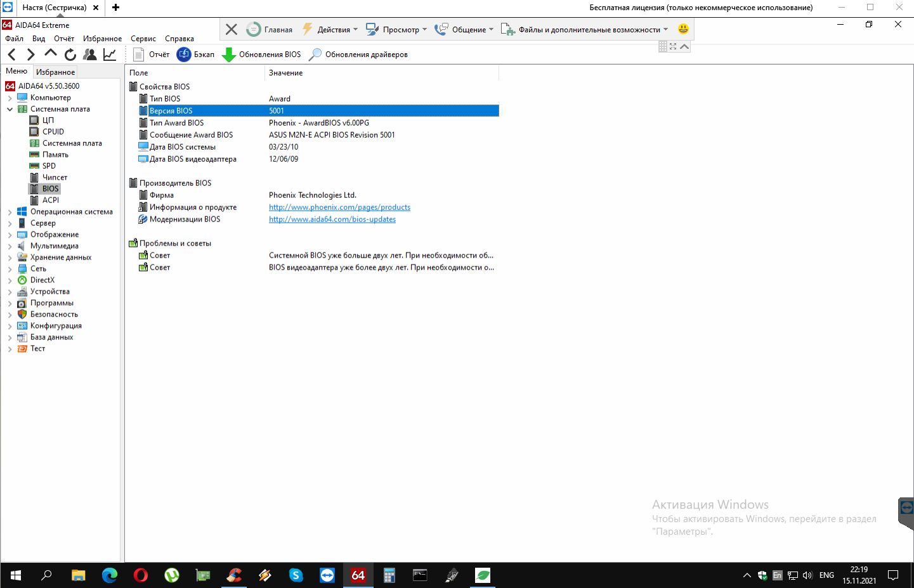Click Обновления BIOS in the toolbar

point(261,55)
